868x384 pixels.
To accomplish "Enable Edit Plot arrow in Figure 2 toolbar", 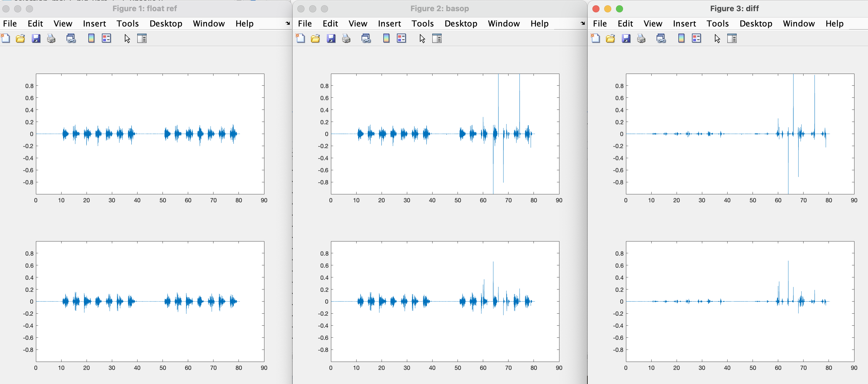I will [422, 39].
